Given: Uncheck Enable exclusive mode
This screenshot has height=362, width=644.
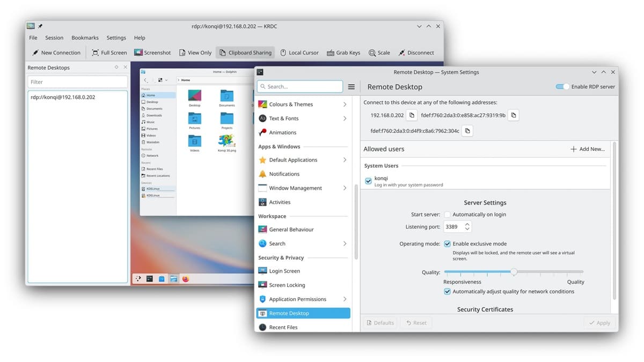Looking at the screenshot, I should 447,243.
